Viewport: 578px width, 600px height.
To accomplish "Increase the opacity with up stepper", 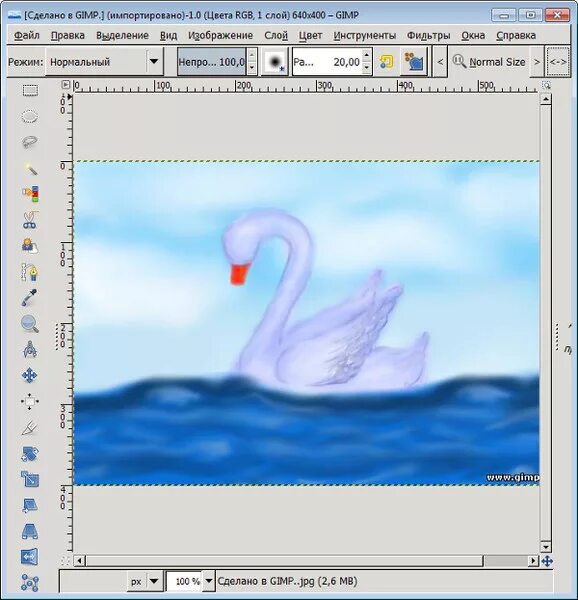I will coord(252,55).
